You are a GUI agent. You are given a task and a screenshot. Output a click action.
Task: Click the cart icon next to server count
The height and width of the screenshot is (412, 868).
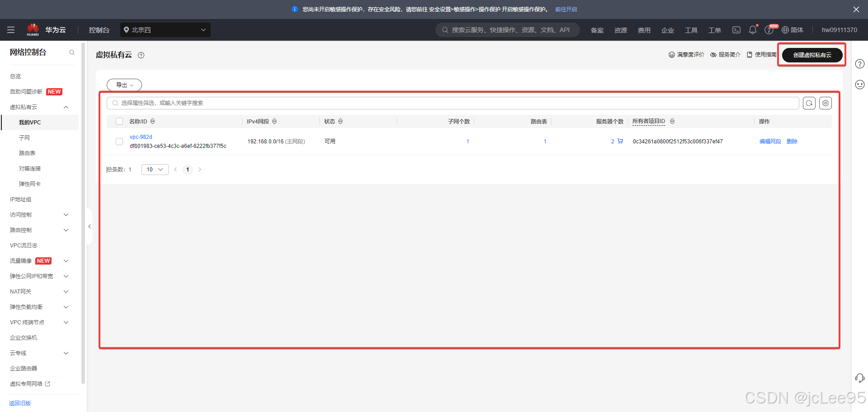click(620, 141)
